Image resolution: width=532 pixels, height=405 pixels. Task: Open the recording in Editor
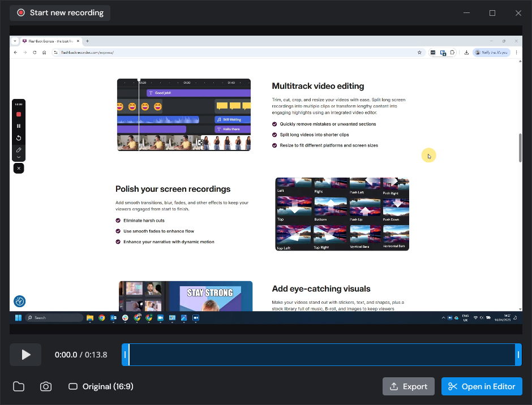click(x=481, y=386)
